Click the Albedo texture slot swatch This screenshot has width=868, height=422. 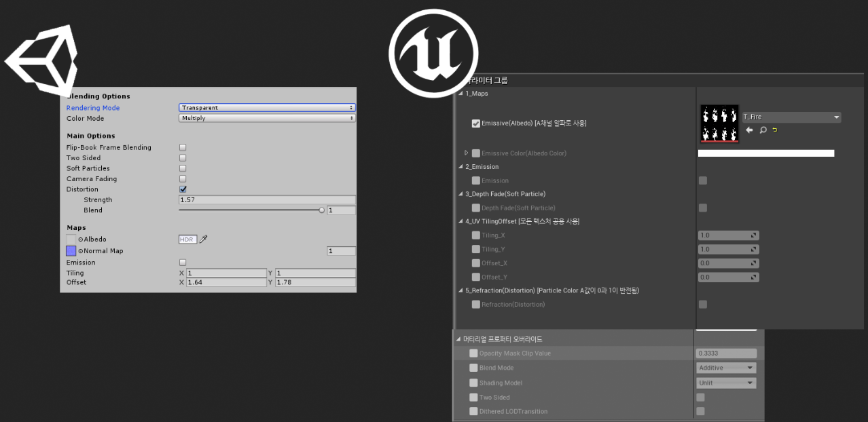[71, 239]
